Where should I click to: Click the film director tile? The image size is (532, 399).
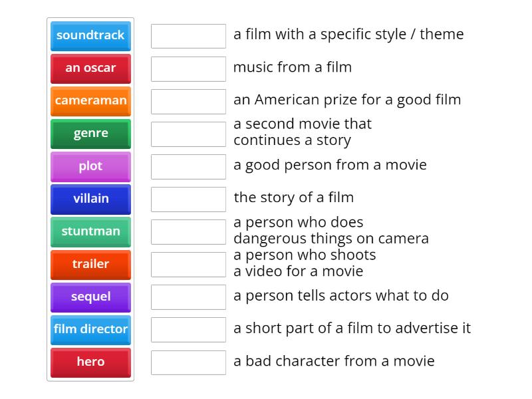[90, 330]
